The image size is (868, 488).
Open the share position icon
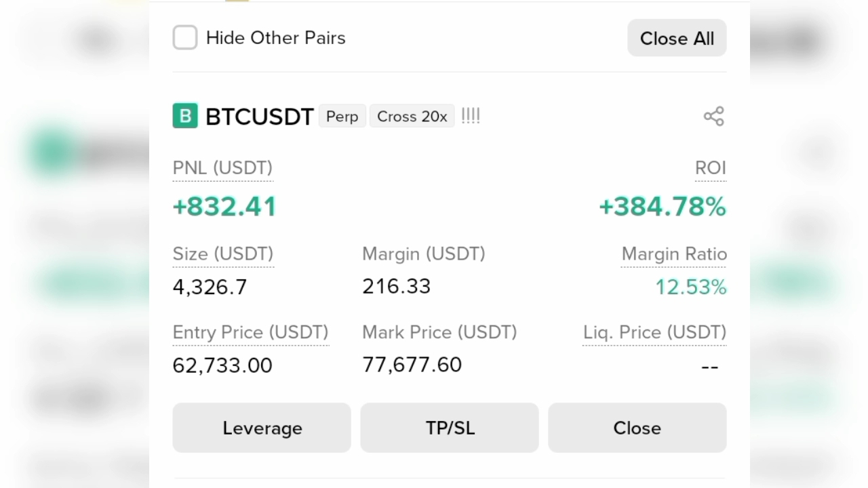714,116
